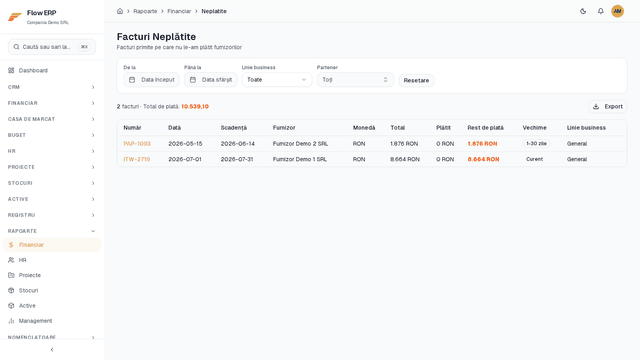Click the chart icon beside Management
Image resolution: width=640 pixels, height=360 pixels.
(11, 321)
